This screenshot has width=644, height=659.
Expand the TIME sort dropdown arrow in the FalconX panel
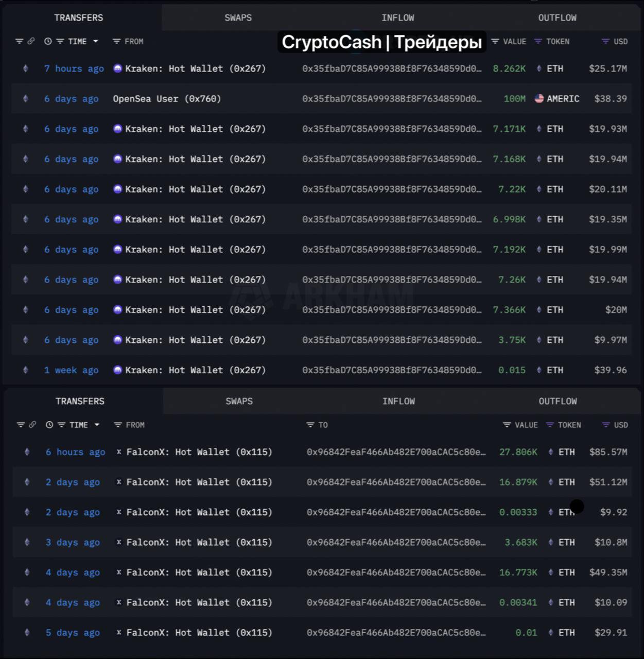pyautogui.click(x=97, y=425)
